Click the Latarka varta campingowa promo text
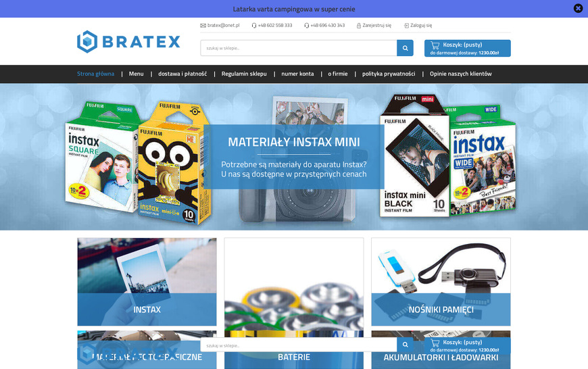588x369 pixels. (x=294, y=9)
